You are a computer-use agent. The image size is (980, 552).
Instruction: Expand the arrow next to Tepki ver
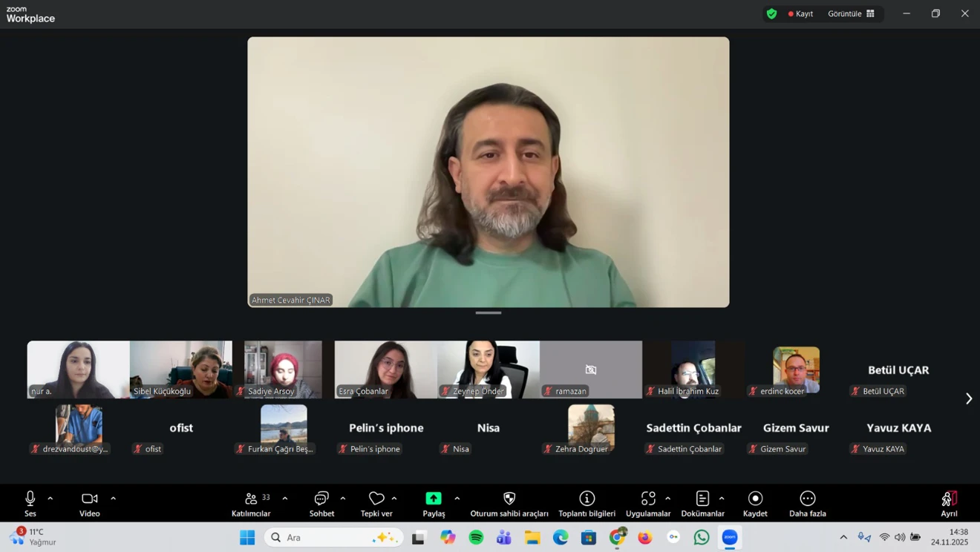coord(394,499)
